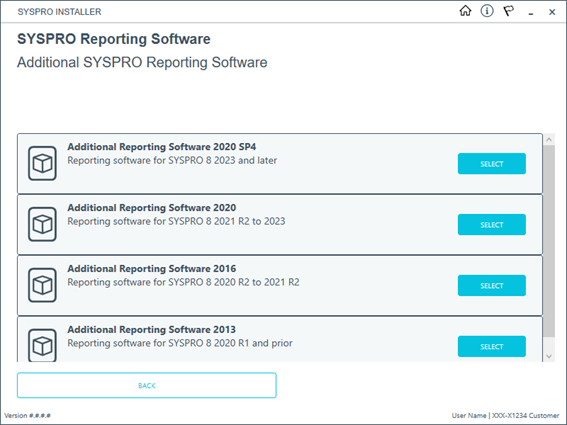This screenshot has height=425, width=567.
Task: Click the 'SYSPRO 8 2021 R2 to 2023' description
Action: 176,221
